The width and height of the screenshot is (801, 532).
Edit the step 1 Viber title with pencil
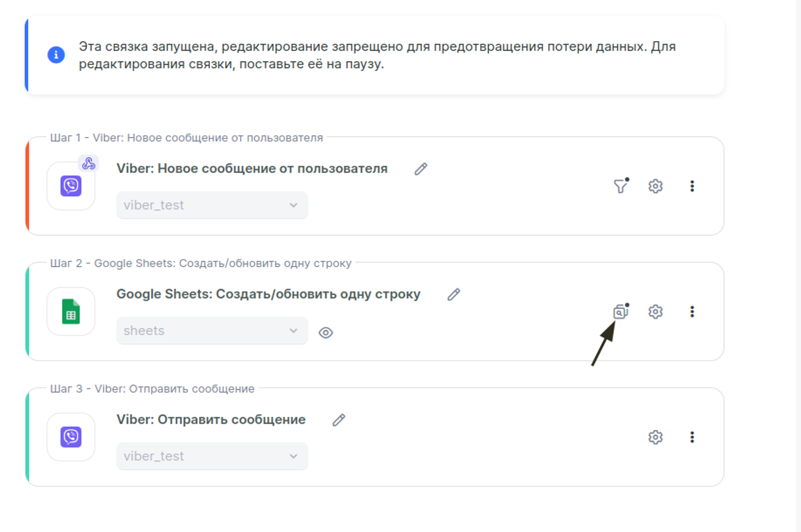pos(421,169)
